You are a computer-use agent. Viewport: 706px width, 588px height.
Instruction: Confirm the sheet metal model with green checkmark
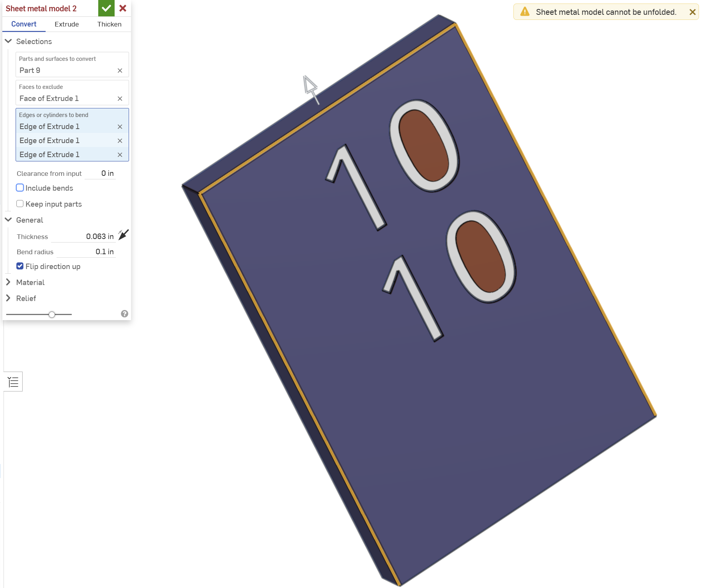pyautogui.click(x=106, y=8)
